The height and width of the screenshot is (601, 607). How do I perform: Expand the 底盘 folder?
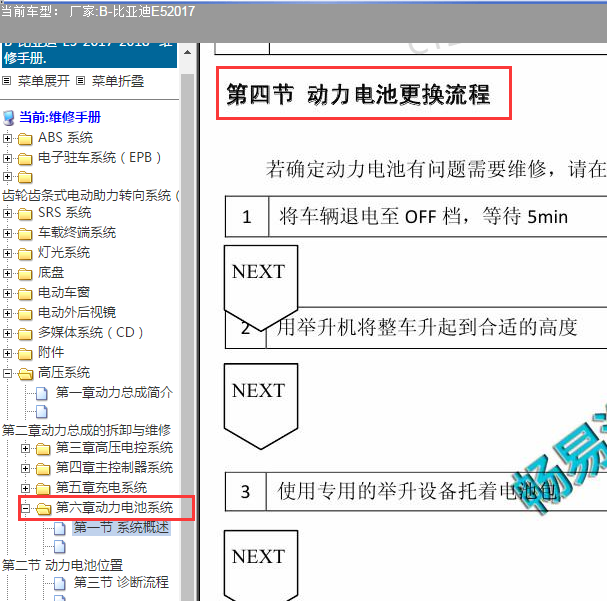click(x=7, y=274)
